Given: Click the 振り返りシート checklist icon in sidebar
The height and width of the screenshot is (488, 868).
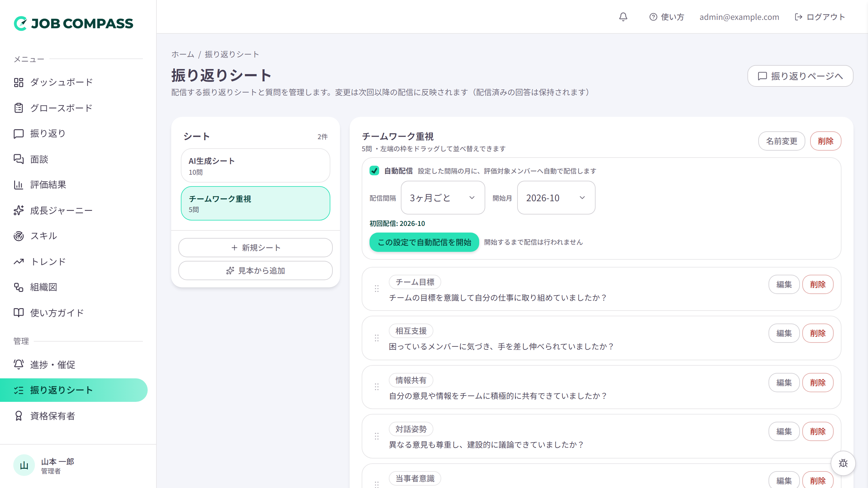Looking at the screenshot, I should coord(18,390).
